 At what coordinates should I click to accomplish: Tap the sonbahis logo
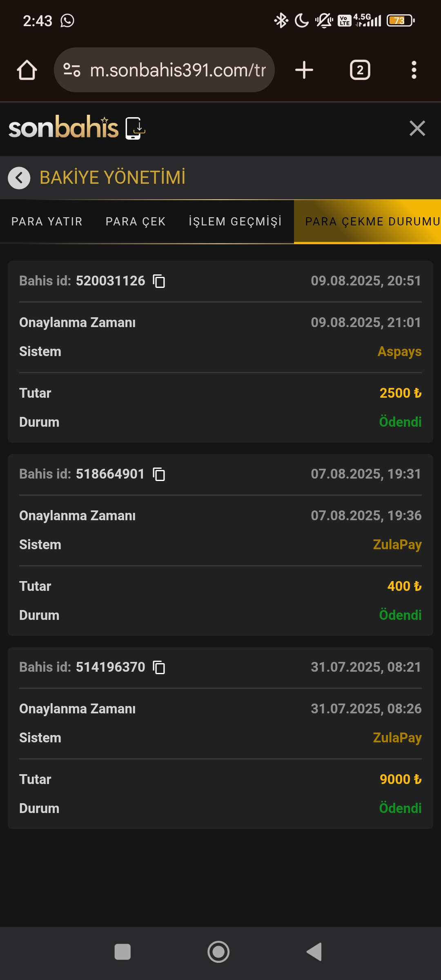63,128
